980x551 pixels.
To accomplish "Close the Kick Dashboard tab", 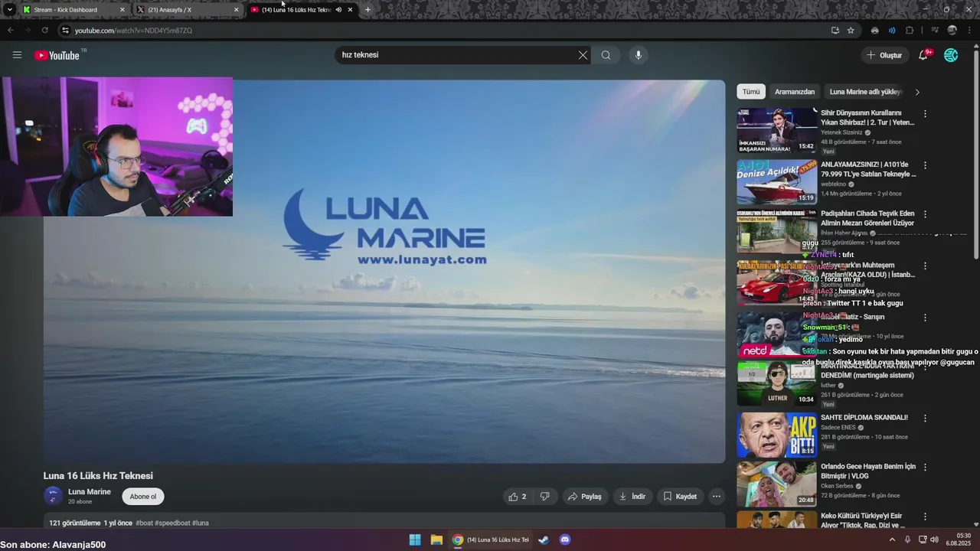I will coord(122,10).
